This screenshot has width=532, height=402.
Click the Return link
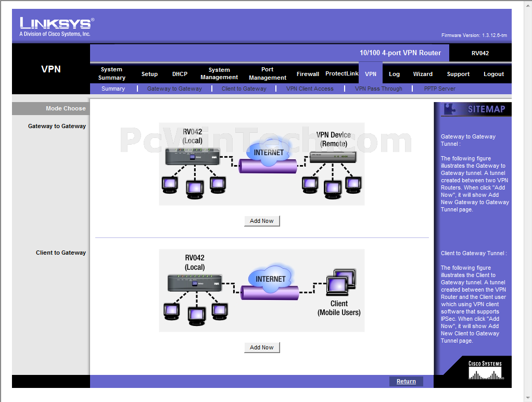coord(406,381)
